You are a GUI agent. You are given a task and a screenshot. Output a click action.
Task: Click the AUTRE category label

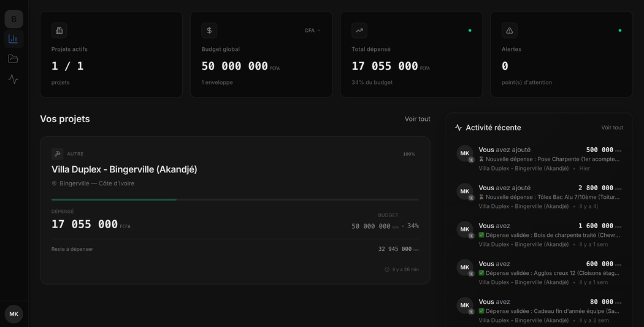pos(75,153)
